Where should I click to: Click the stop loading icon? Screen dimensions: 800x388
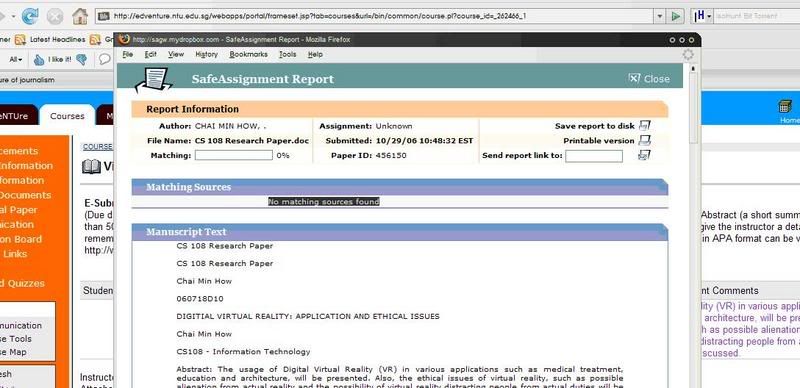(x=55, y=16)
